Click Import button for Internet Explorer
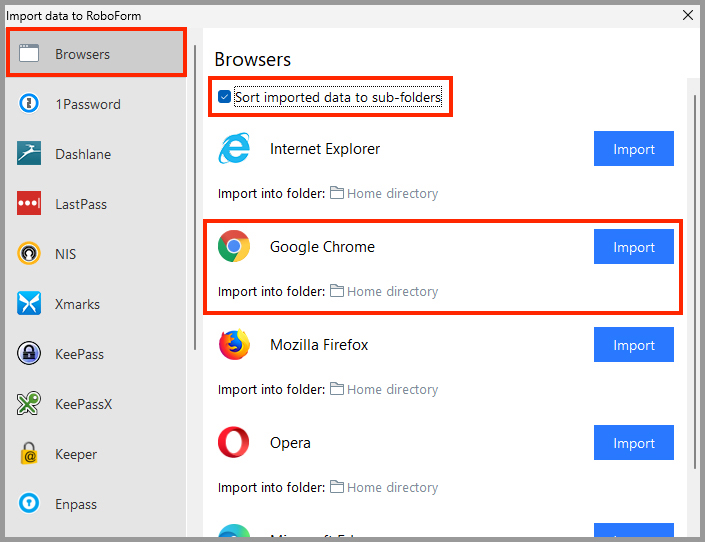Viewport: 705px width, 542px height. point(633,149)
